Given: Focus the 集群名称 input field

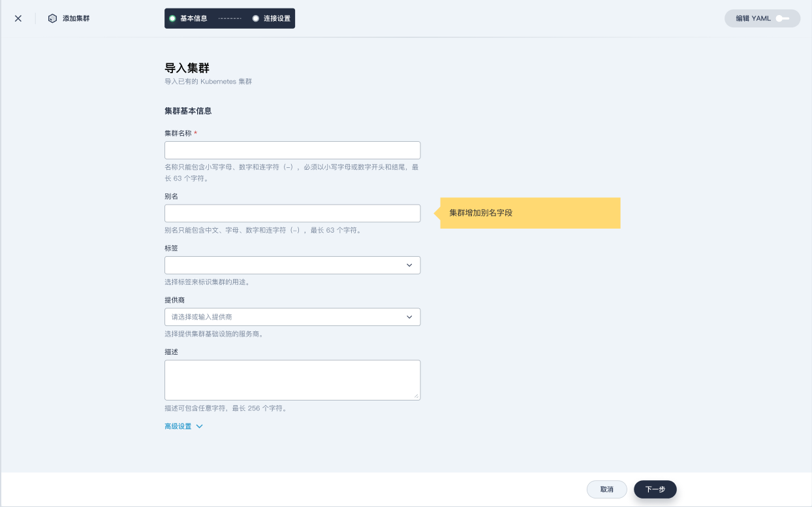Looking at the screenshot, I should coord(292,150).
